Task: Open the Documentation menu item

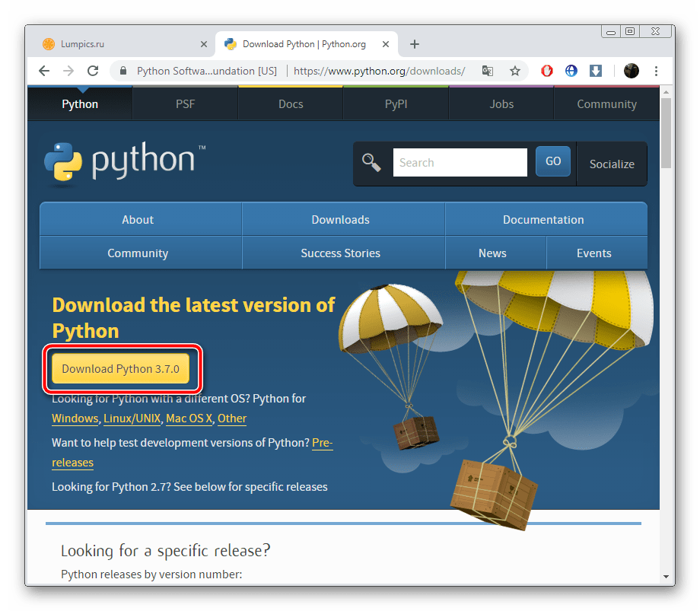Action: pyautogui.click(x=546, y=219)
